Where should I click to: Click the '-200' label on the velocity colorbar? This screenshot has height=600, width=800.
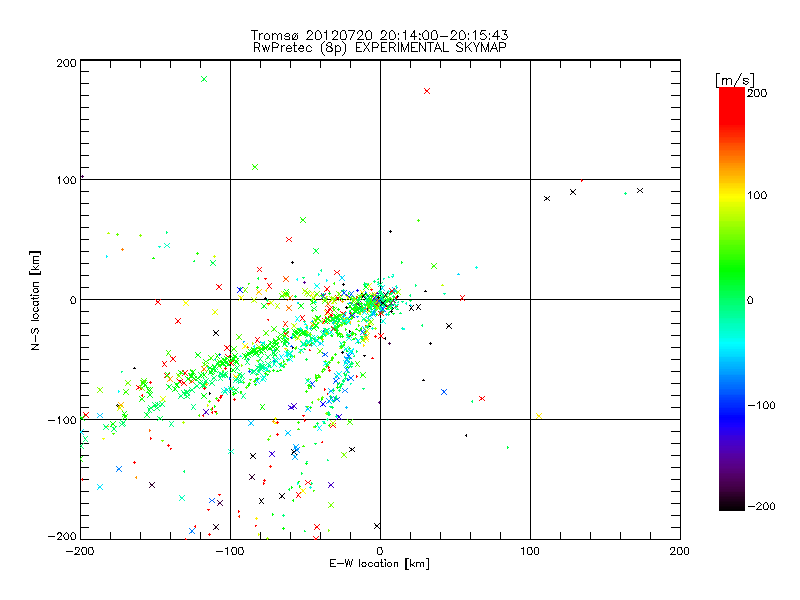pyautogui.click(x=762, y=507)
